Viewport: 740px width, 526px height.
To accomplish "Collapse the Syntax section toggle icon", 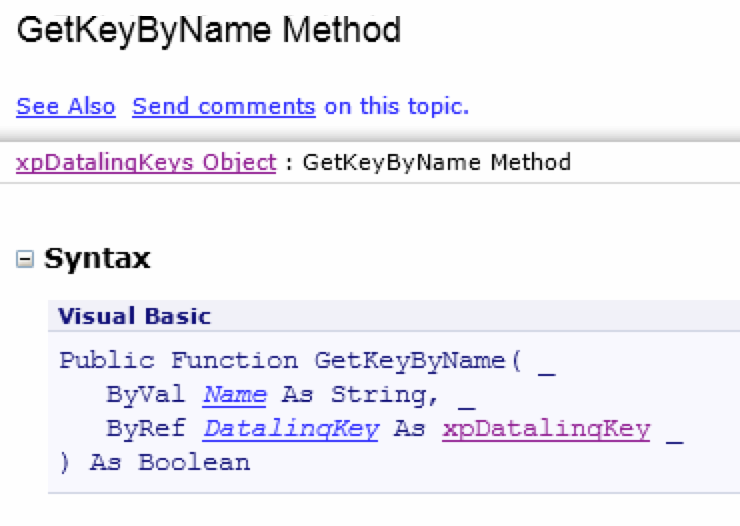I will pos(24,260).
